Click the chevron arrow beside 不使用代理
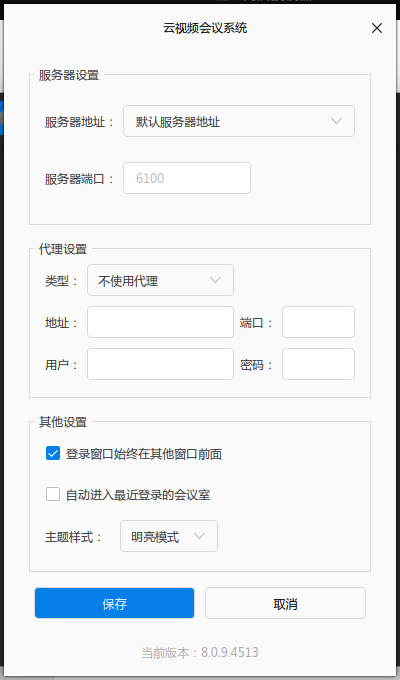400x680 pixels. 216,280
